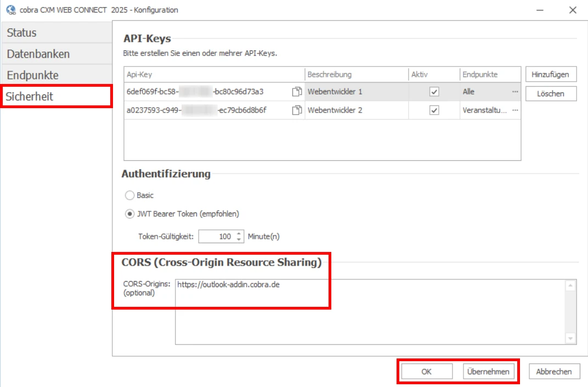Screen dimensions: 588x387
Task: Decrease the token validity value
Action: (239, 239)
